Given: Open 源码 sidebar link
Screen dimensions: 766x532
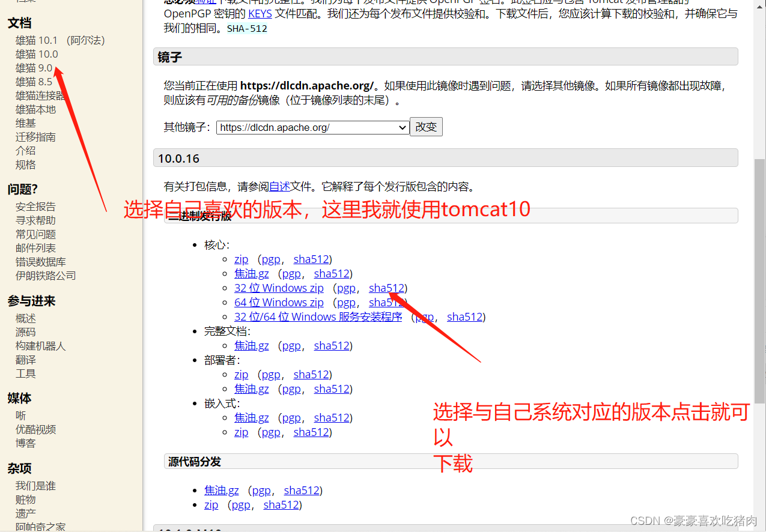Looking at the screenshot, I should 26,332.
